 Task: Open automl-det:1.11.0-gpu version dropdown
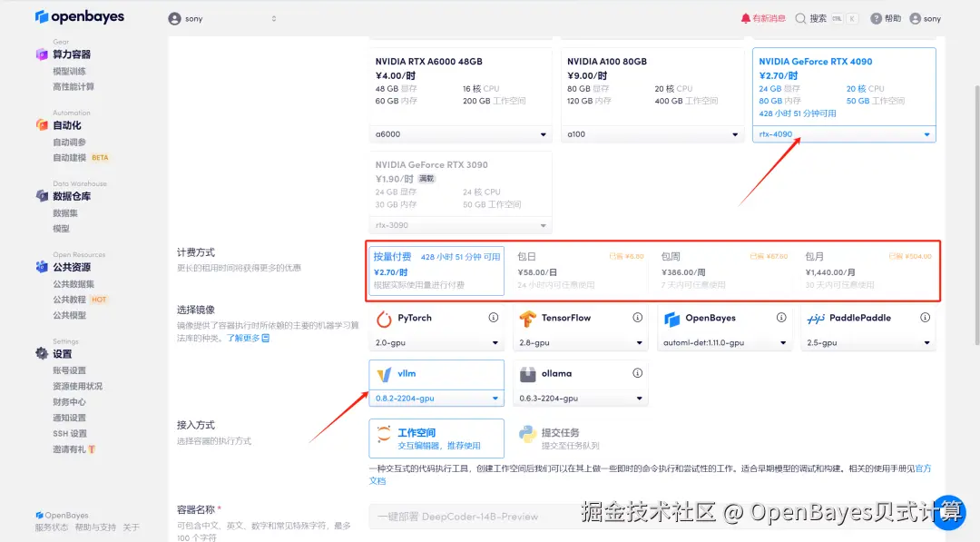[x=724, y=342]
